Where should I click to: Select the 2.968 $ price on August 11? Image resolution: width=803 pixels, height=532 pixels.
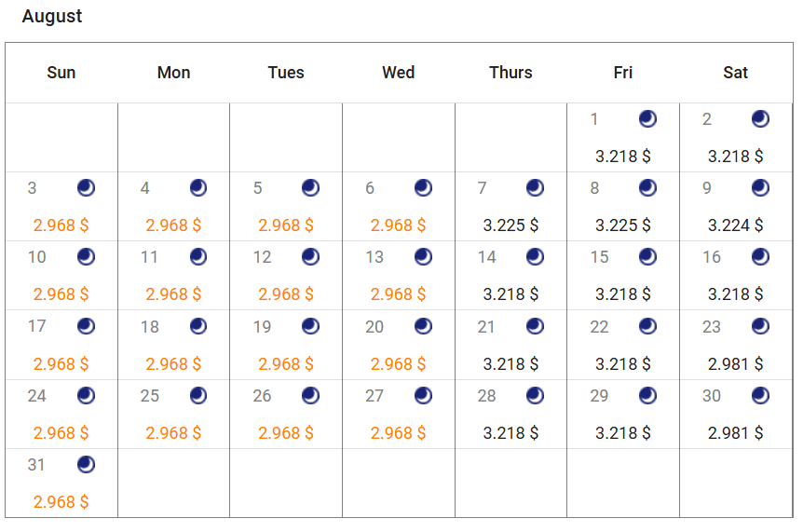pos(173,294)
